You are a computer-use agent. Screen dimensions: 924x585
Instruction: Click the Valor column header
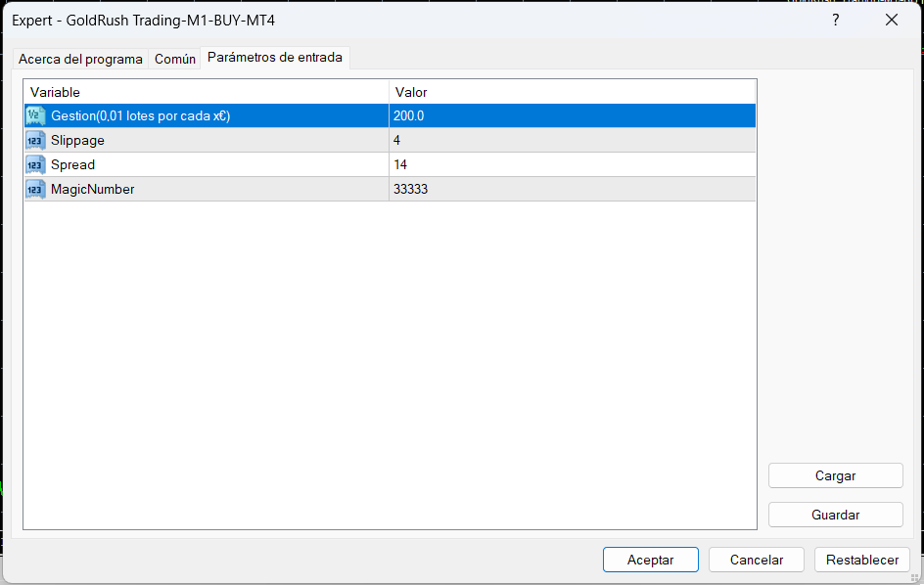pyautogui.click(x=572, y=92)
